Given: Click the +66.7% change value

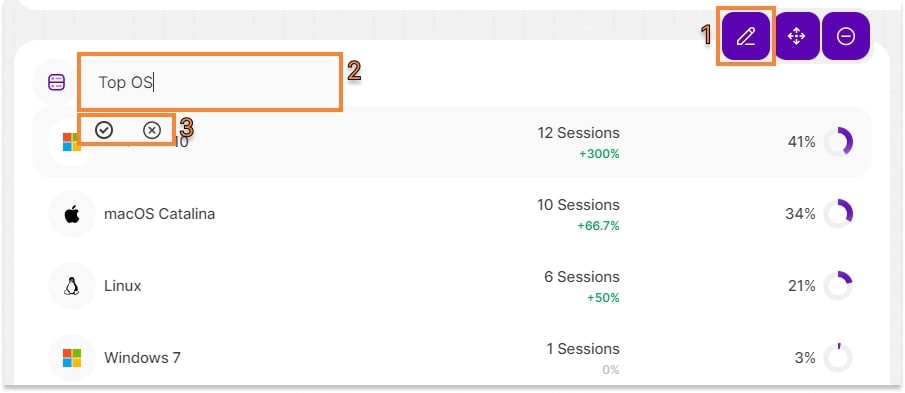Looking at the screenshot, I should tap(599, 226).
